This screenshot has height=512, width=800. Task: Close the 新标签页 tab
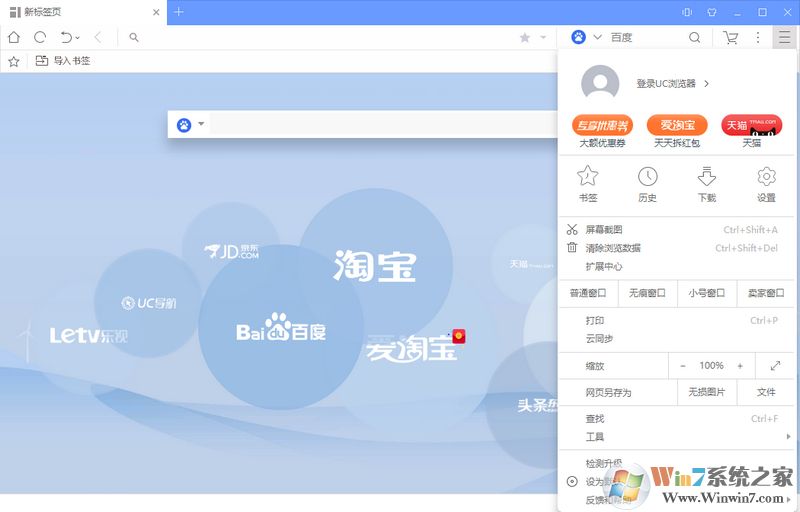coord(156,12)
